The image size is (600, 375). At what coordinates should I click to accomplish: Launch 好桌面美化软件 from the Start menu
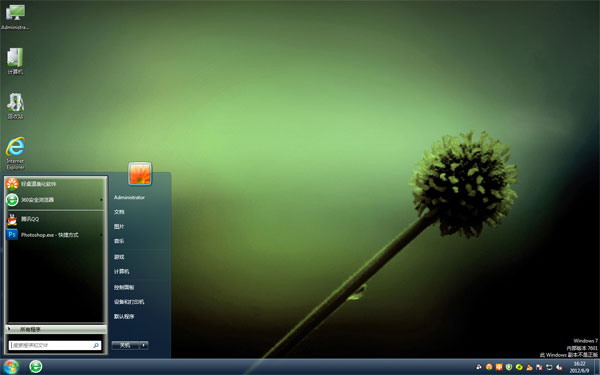click(x=55, y=184)
